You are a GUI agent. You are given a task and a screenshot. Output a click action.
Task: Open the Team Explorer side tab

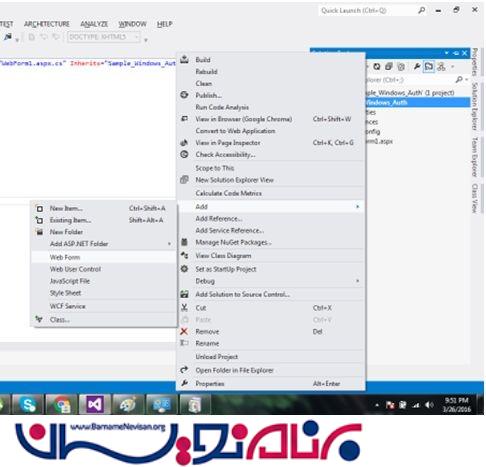pos(475,157)
